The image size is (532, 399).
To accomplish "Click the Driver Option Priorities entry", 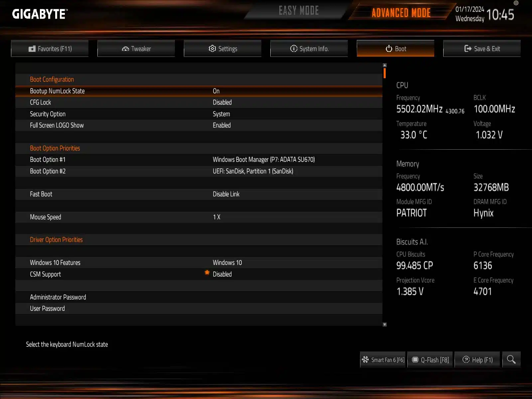I will 56,240.
